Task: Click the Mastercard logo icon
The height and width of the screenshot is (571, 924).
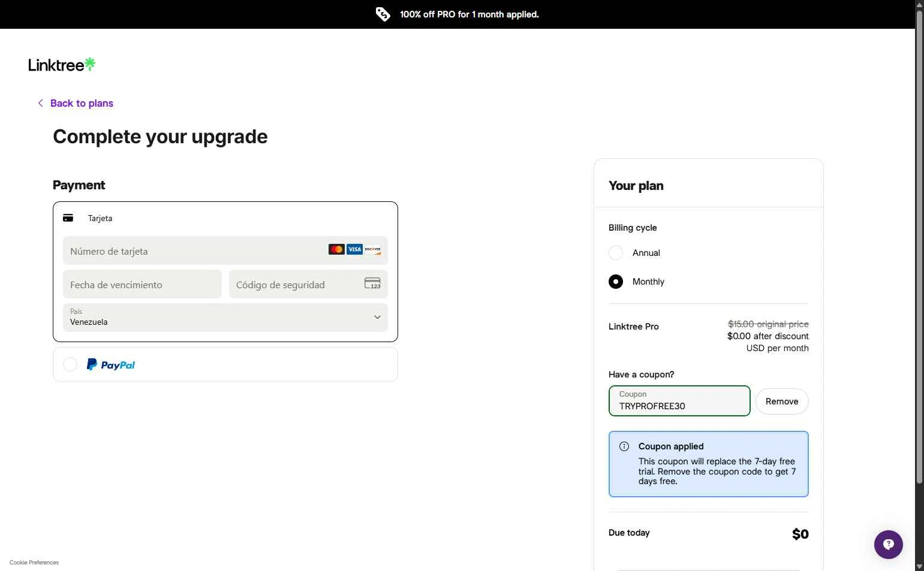Action: click(336, 249)
